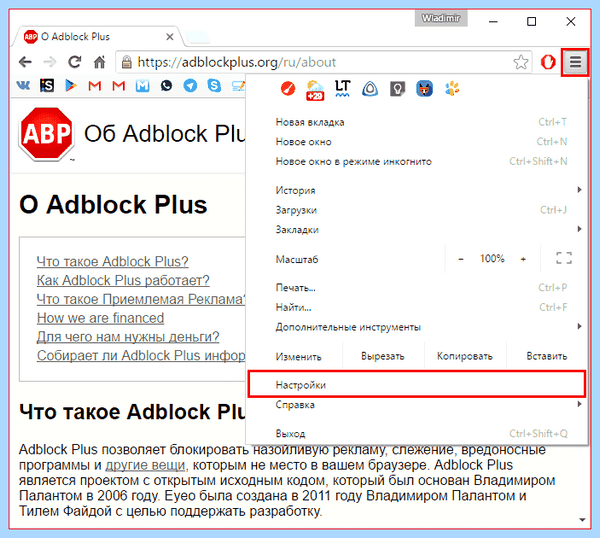Click 'Вставить' in the edit row
This screenshot has width=600, height=538.
tap(547, 356)
